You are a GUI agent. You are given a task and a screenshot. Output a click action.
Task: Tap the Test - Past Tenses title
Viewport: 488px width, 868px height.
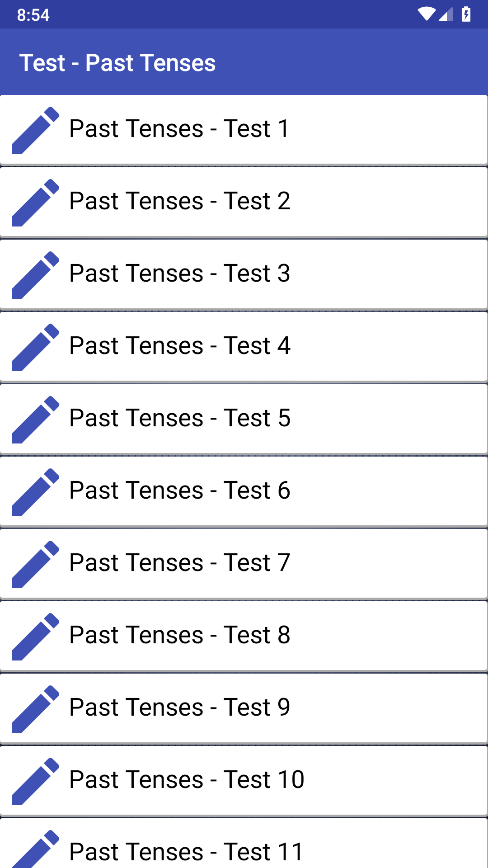click(x=117, y=62)
